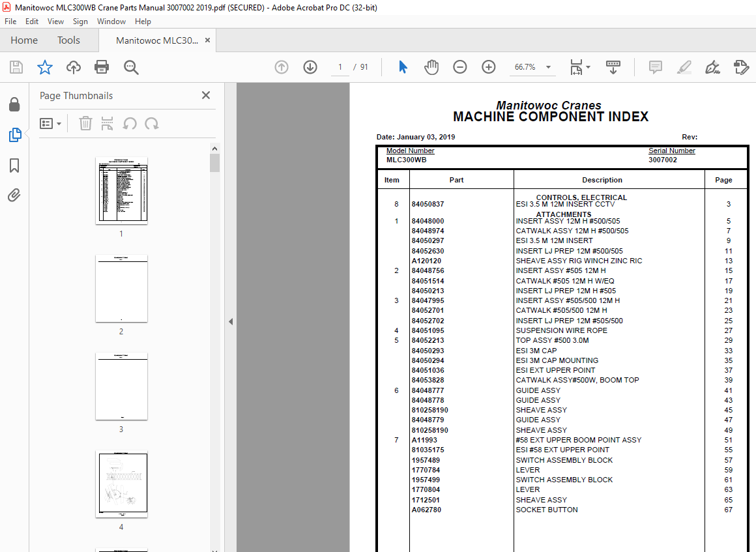The width and height of the screenshot is (756, 552).
Task: Switch to the Home tab
Action: [24, 40]
